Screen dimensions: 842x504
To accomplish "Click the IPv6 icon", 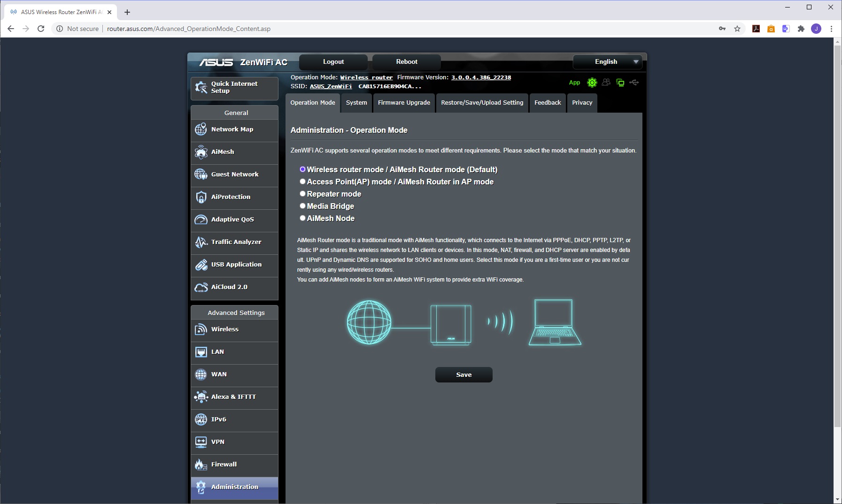I will [x=201, y=419].
